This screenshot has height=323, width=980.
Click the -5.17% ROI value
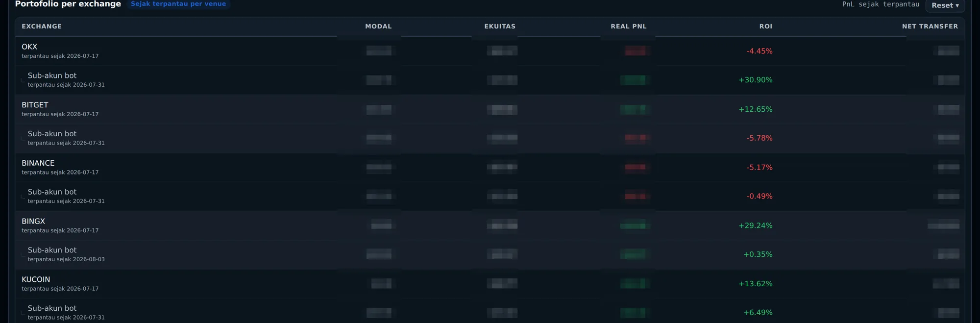pyautogui.click(x=759, y=168)
